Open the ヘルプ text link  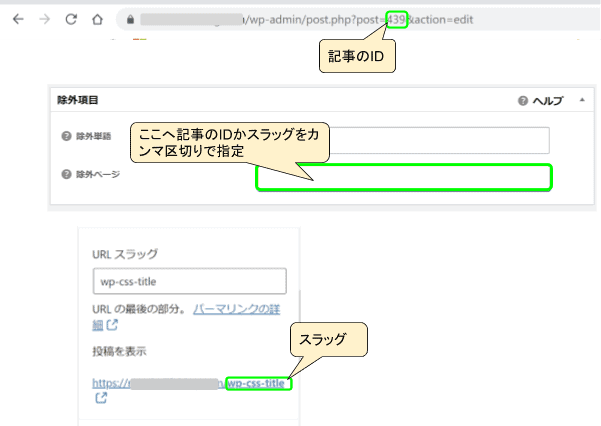click(547, 101)
